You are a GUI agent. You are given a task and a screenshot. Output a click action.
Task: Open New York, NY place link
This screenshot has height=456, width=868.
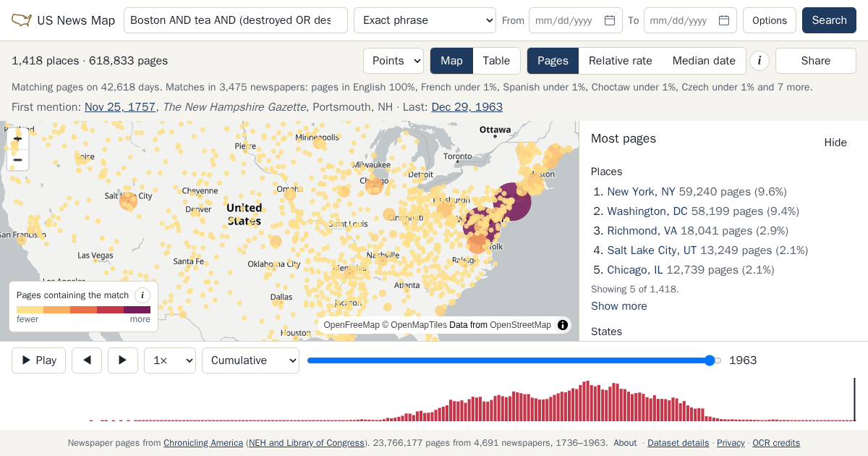[641, 192]
